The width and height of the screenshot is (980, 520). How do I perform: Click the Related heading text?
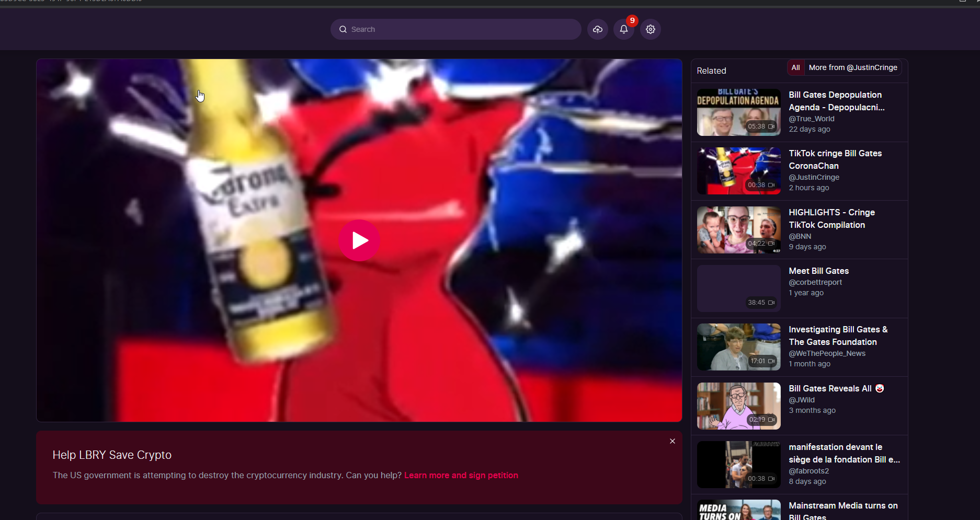pyautogui.click(x=711, y=71)
